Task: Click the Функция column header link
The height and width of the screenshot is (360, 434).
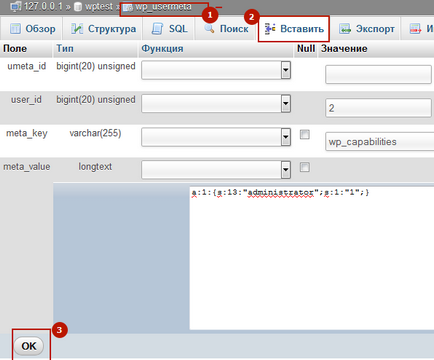Action: click(162, 49)
